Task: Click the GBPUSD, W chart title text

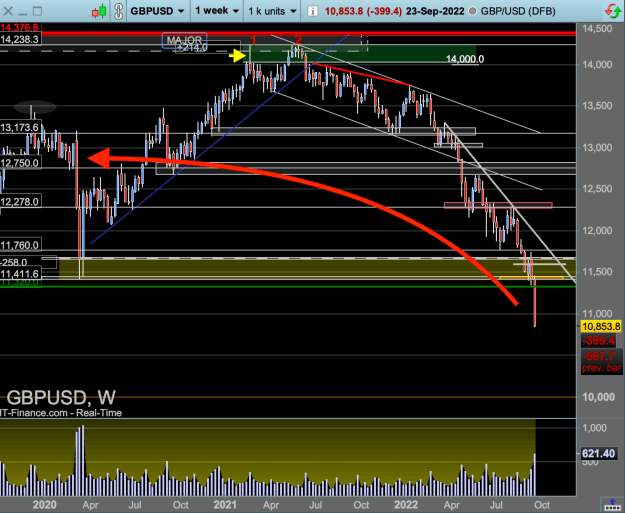Action: point(61,398)
